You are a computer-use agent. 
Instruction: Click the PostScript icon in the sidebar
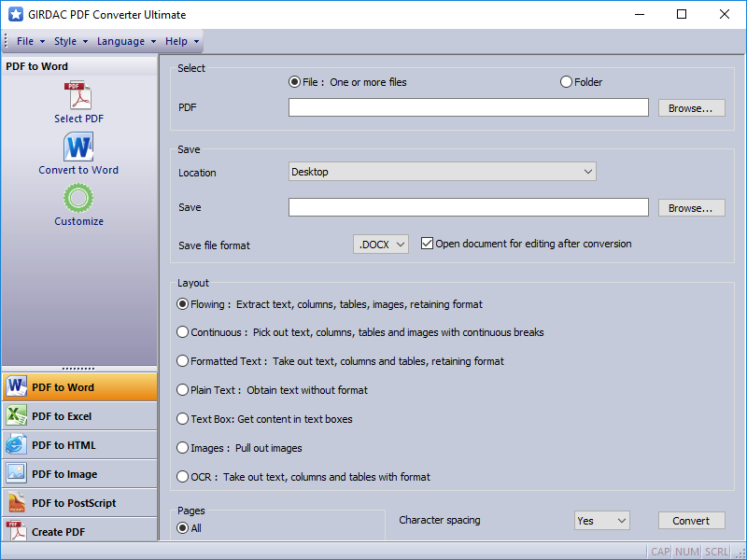[x=17, y=503]
